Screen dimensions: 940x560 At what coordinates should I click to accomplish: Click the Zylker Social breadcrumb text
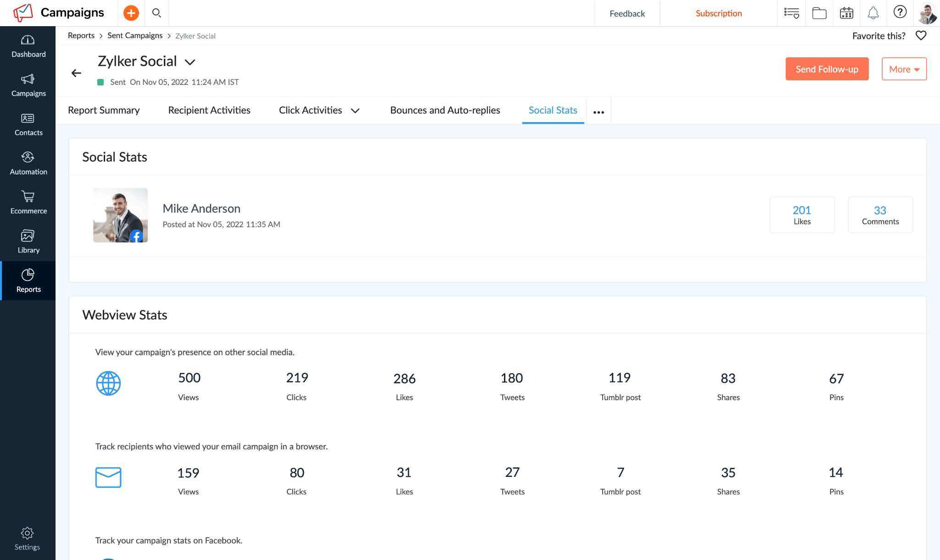[x=195, y=36]
